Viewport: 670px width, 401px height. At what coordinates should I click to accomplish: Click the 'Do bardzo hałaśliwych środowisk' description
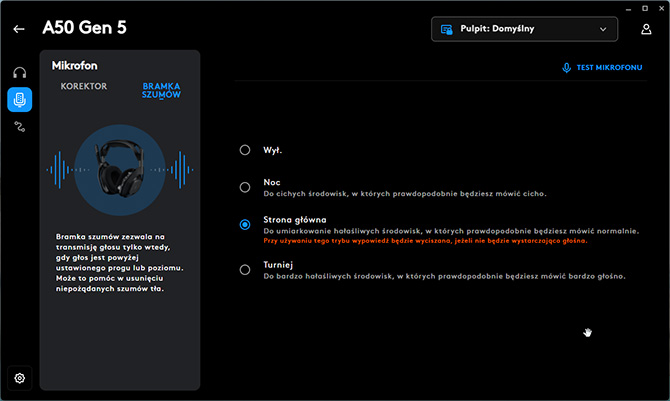pos(444,276)
